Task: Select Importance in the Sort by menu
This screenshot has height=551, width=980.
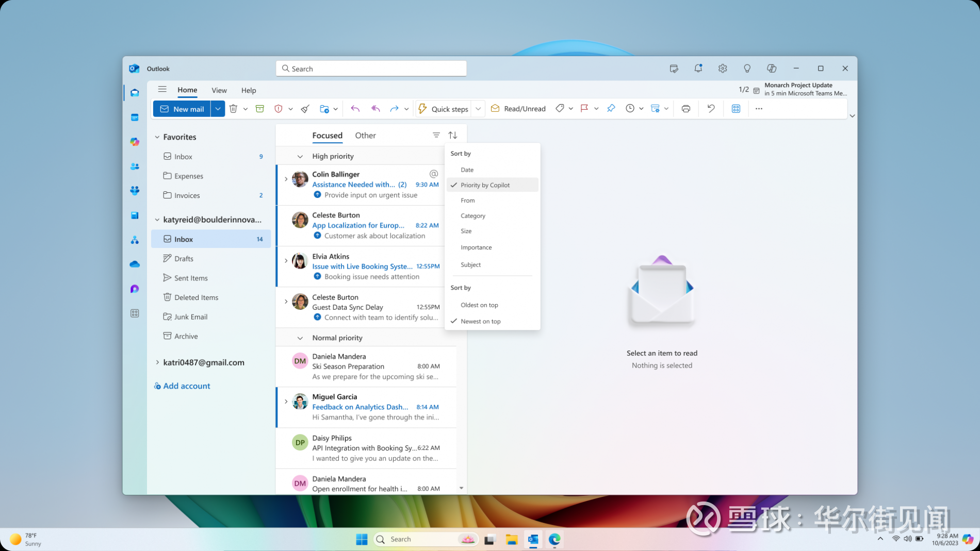Action: [476, 247]
